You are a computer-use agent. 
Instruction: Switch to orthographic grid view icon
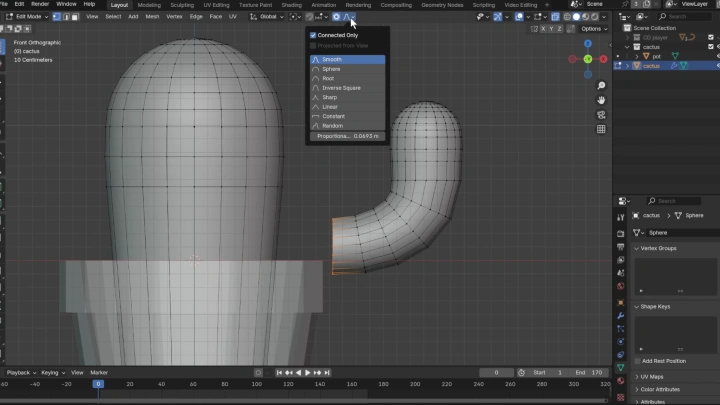[x=600, y=129]
